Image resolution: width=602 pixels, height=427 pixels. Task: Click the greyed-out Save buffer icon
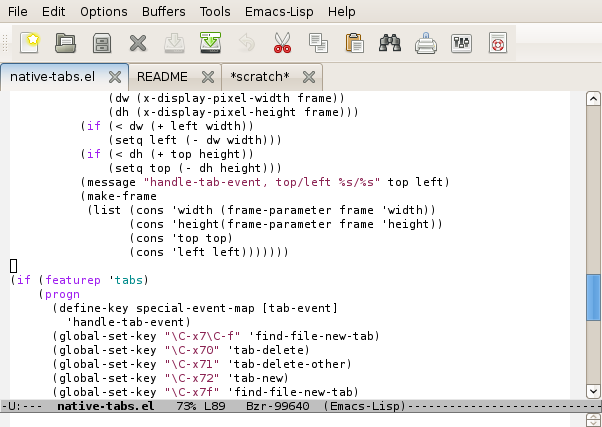(x=174, y=43)
